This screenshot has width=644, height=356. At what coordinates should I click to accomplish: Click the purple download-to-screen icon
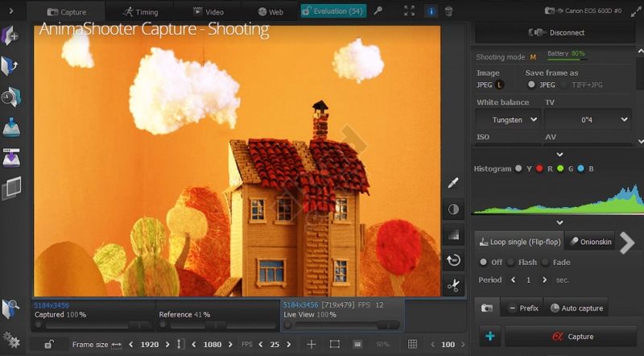[11, 158]
